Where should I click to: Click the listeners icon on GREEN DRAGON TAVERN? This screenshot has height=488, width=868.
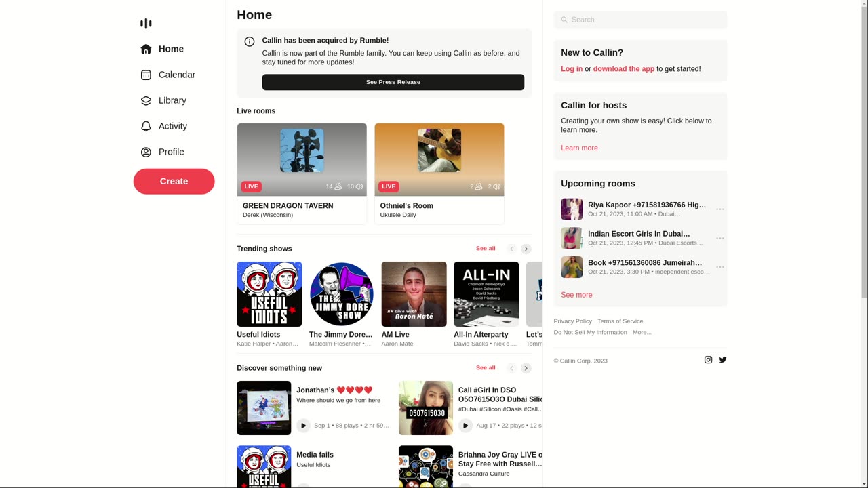pos(338,186)
